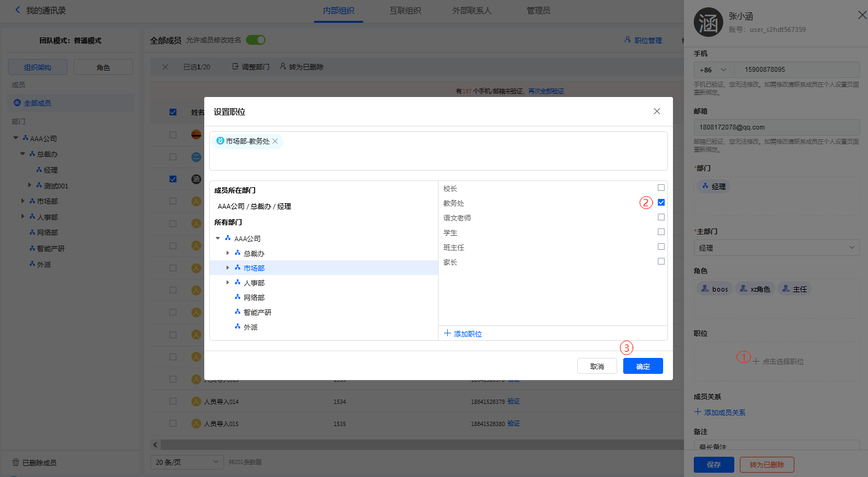Click the back arrow beside 我的通讯录
The height and width of the screenshot is (477, 868).
[x=17, y=10]
